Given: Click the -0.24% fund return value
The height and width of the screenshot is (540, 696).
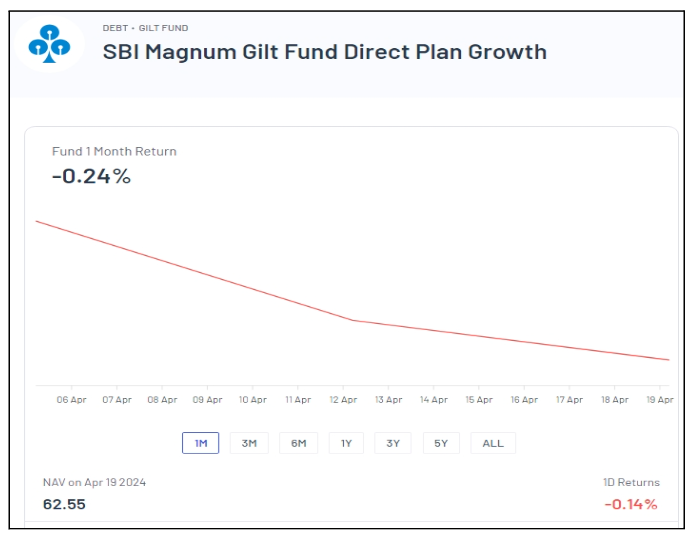Looking at the screenshot, I should point(91,177).
